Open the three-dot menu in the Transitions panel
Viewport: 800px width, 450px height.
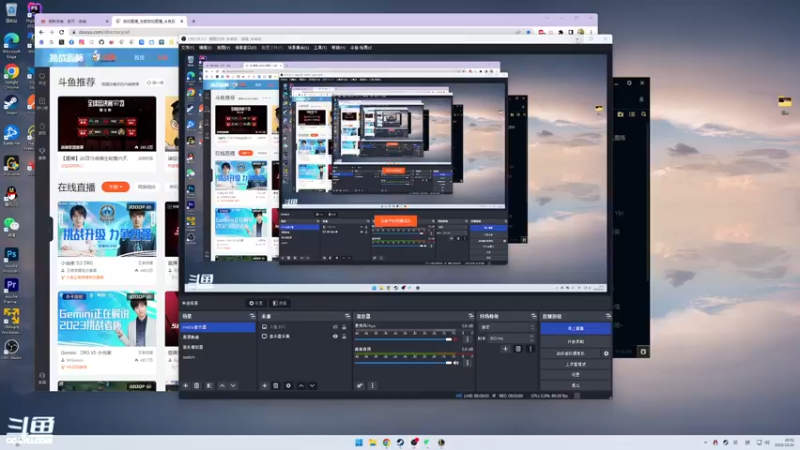530,349
